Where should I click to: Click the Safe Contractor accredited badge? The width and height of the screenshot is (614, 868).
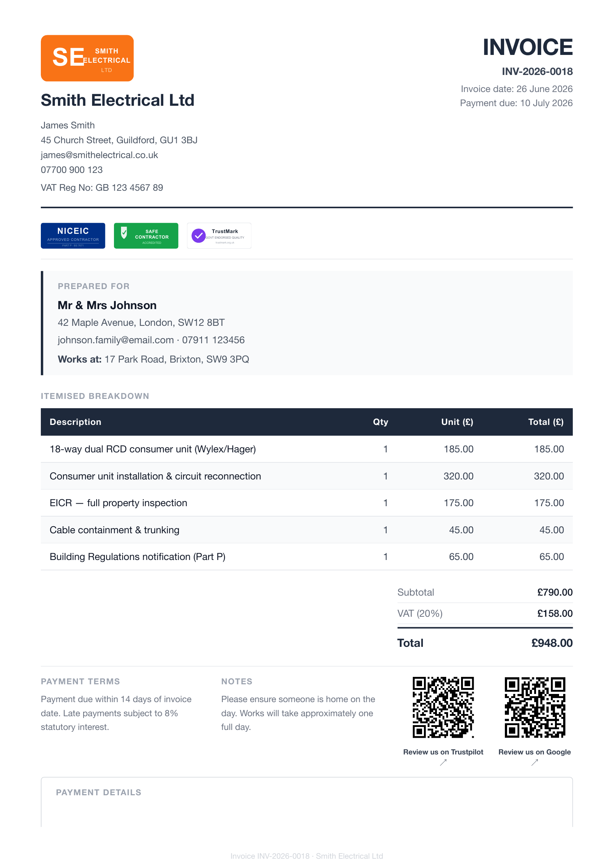(x=146, y=236)
